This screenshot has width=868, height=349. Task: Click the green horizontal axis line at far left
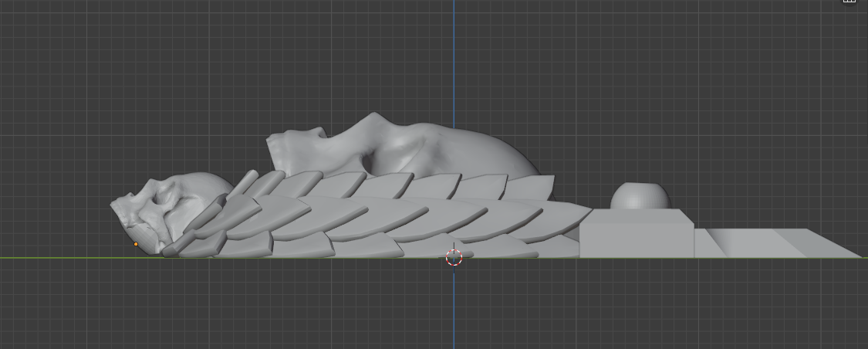pyautogui.click(x=56, y=258)
